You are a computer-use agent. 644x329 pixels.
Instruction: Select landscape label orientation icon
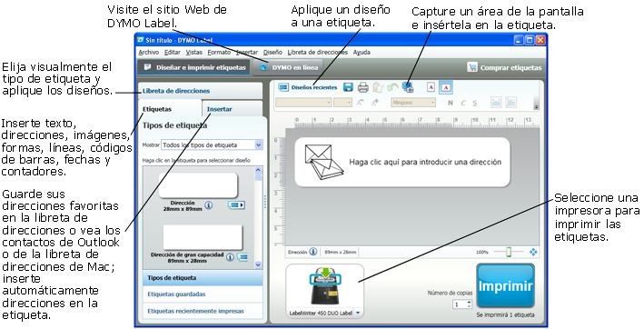point(446,87)
